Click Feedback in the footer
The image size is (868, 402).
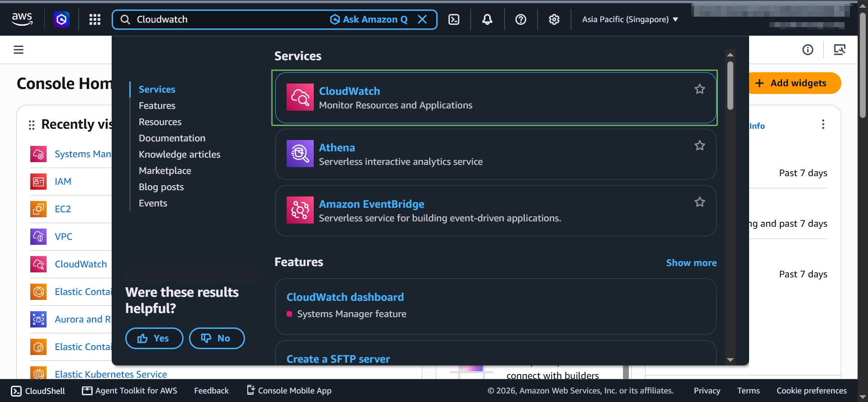click(212, 391)
